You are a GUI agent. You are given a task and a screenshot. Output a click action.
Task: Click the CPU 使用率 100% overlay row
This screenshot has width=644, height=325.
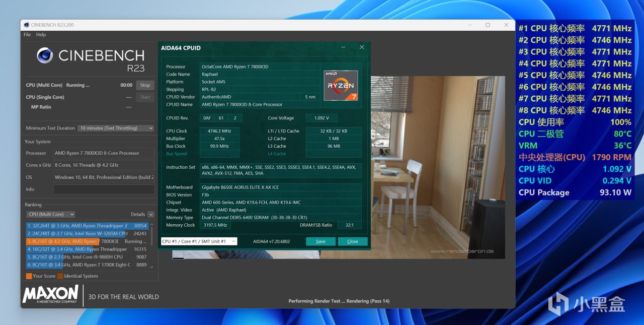click(x=575, y=122)
